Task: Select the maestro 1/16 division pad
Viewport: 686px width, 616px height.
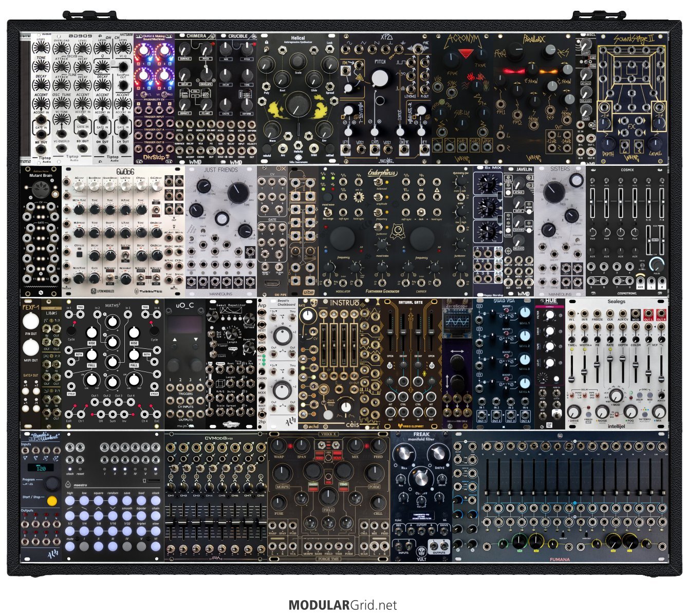Action: click(113, 532)
